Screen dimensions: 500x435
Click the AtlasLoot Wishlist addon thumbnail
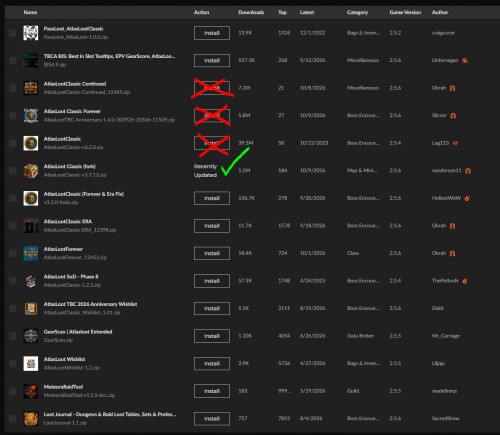(x=31, y=363)
